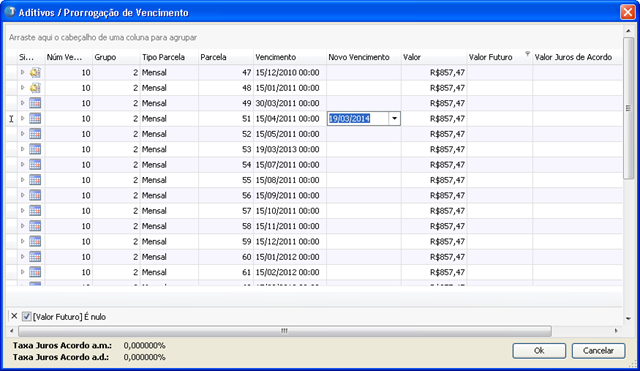Expand the parcela 61 row
640x371 pixels.
(22, 272)
